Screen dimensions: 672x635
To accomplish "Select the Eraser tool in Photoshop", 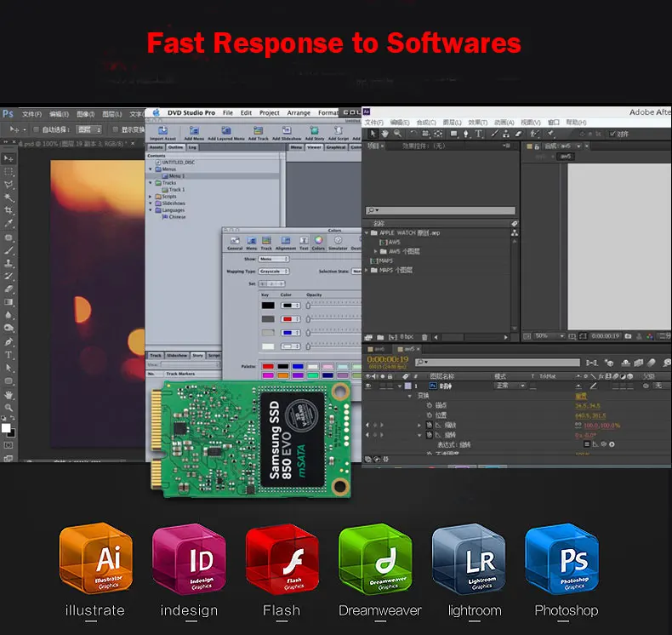I will (x=9, y=289).
